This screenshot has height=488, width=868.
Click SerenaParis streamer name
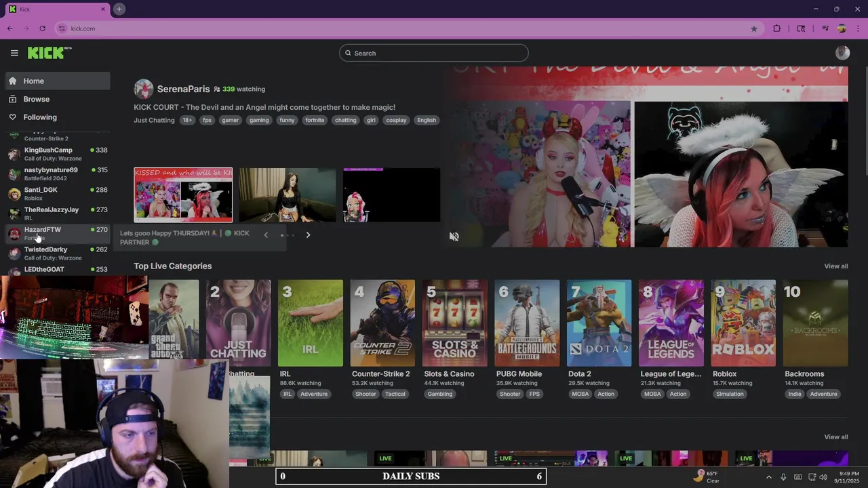[183, 89]
